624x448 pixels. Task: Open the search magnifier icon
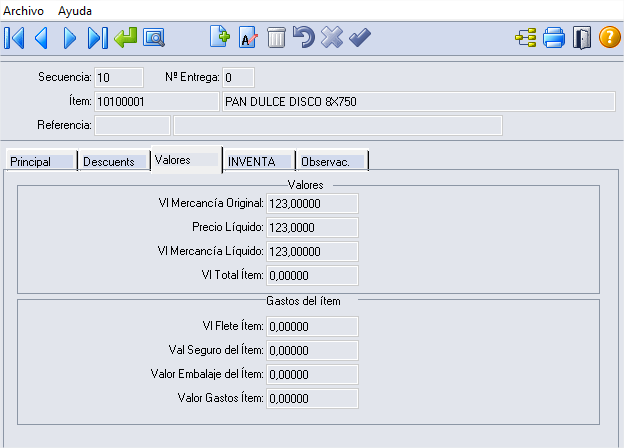(x=154, y=38)
